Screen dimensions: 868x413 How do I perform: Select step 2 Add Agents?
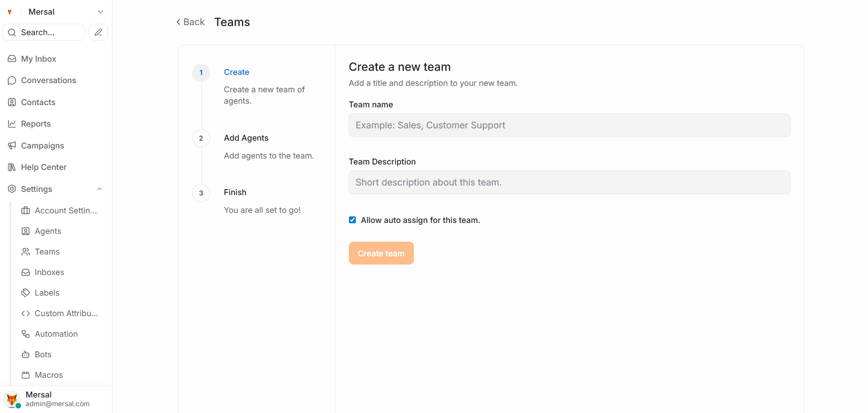point(246,138)
